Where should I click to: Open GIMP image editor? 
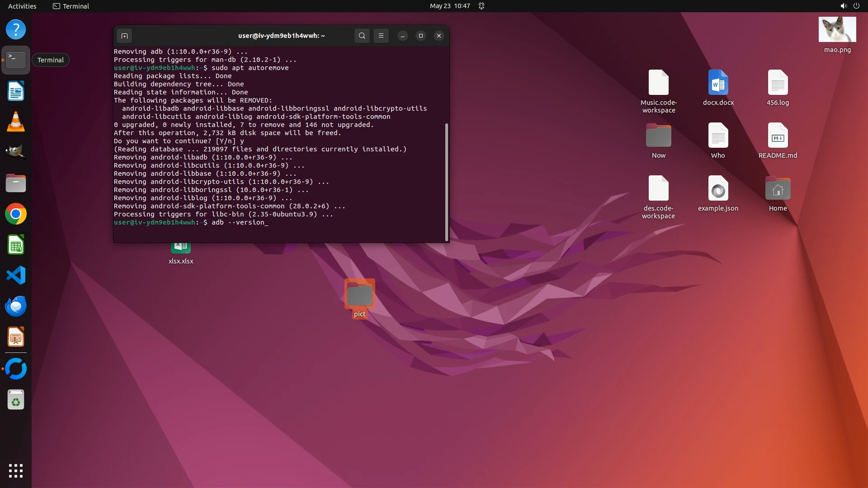pos(16,152)
